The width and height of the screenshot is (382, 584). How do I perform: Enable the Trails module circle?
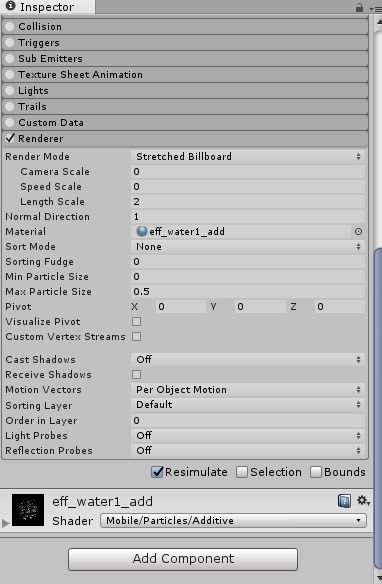10,107
